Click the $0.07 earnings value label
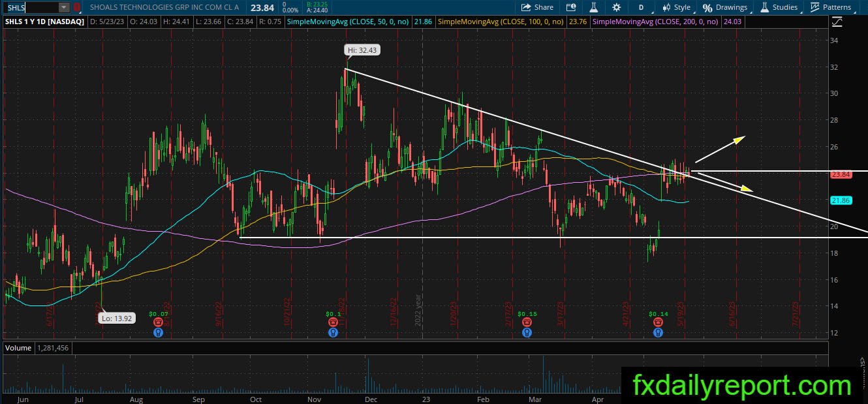The width and height of the screenshot is (868, 404). pos(159,314)
